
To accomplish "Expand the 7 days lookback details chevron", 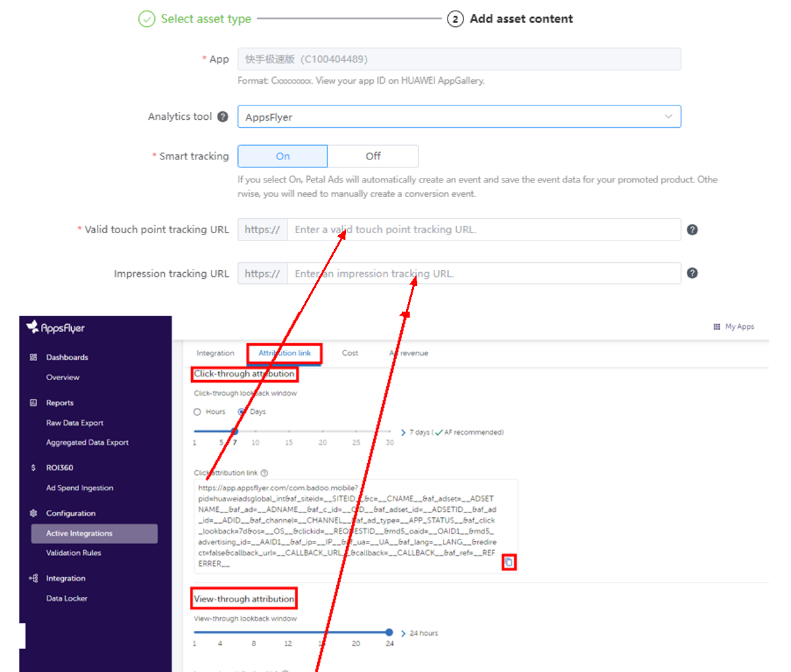I will click(x=403, y=432).
